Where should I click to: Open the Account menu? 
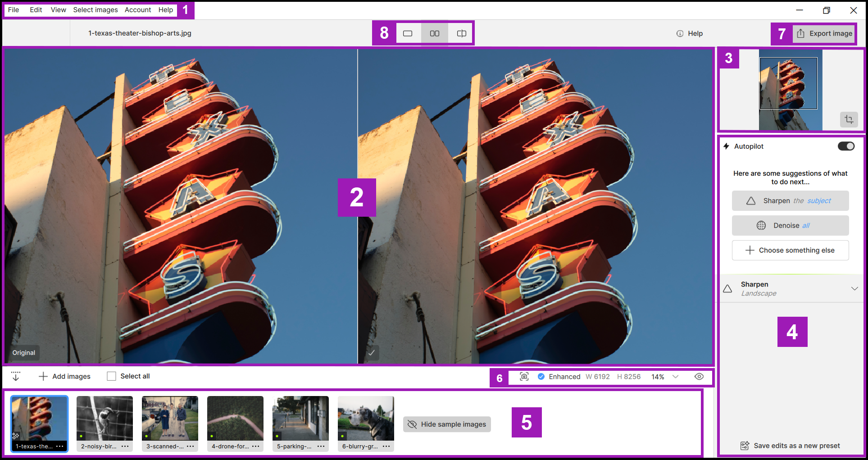[x=138, y=10]
